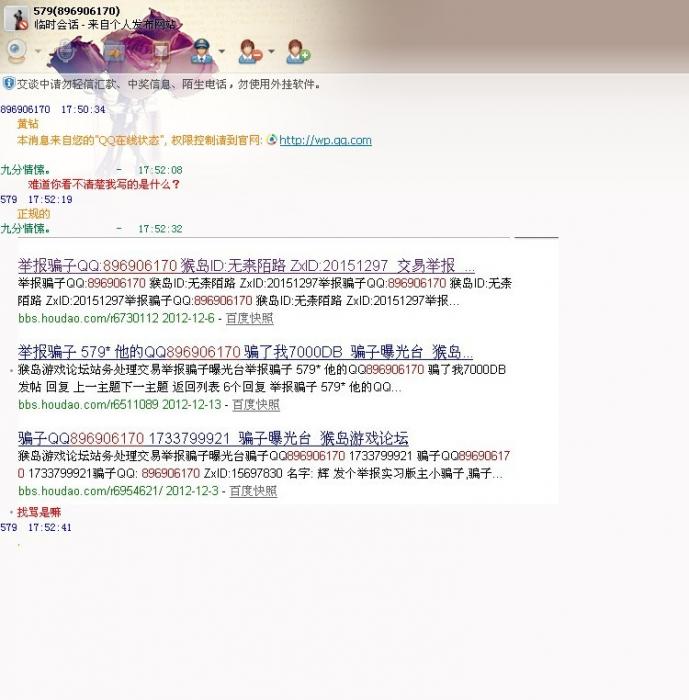Image resolution: width=689 pixels, height=700 pixels.
Task: Click the 临时会话 - 来自个人发布网站 subtitle
Action: 104,24
